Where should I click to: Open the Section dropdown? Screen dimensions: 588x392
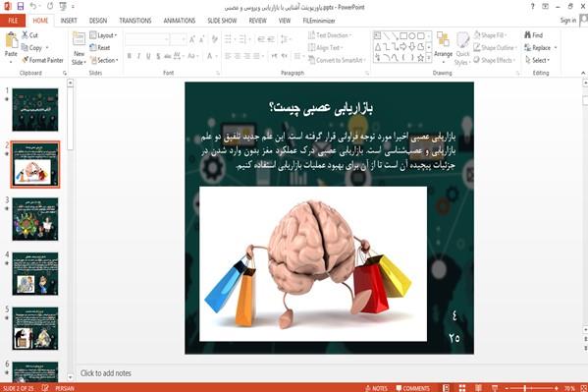(104, 60)
